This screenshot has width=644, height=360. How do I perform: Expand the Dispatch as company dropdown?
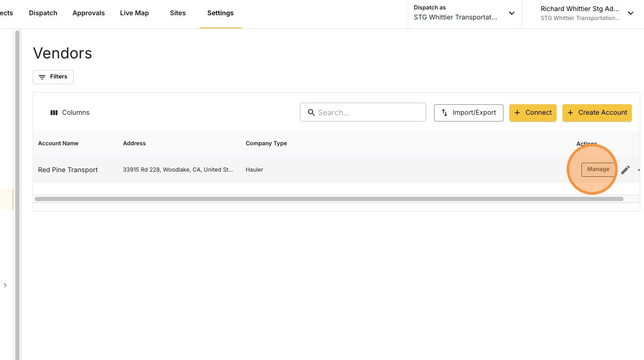465,13
